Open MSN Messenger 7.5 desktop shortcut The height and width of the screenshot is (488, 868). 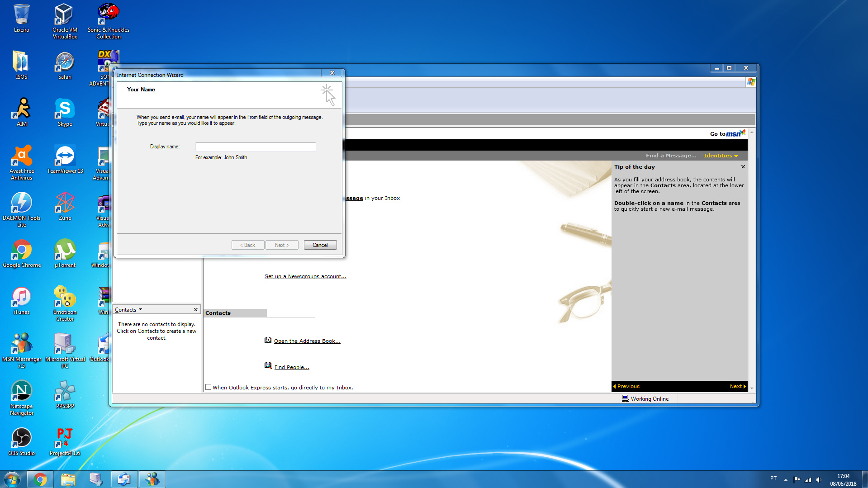tap(21, 350)
